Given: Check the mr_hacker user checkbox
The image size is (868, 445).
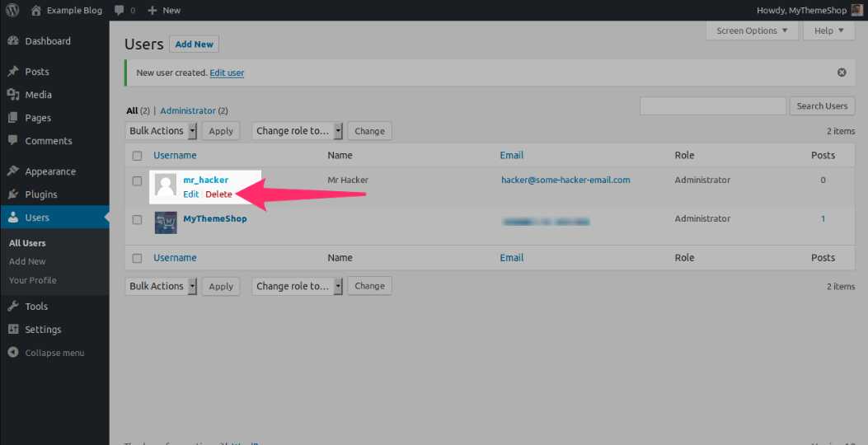Looking at the screenshot, I should (x=138, y=180).
